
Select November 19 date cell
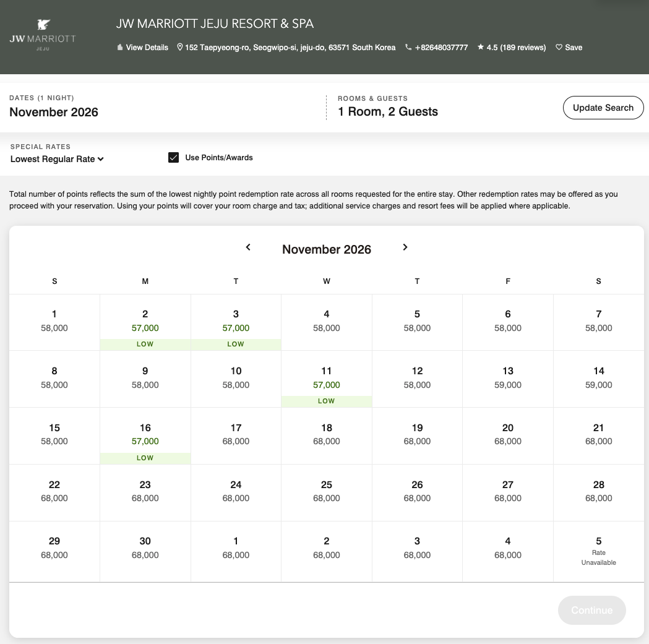(x=417, y=436)
